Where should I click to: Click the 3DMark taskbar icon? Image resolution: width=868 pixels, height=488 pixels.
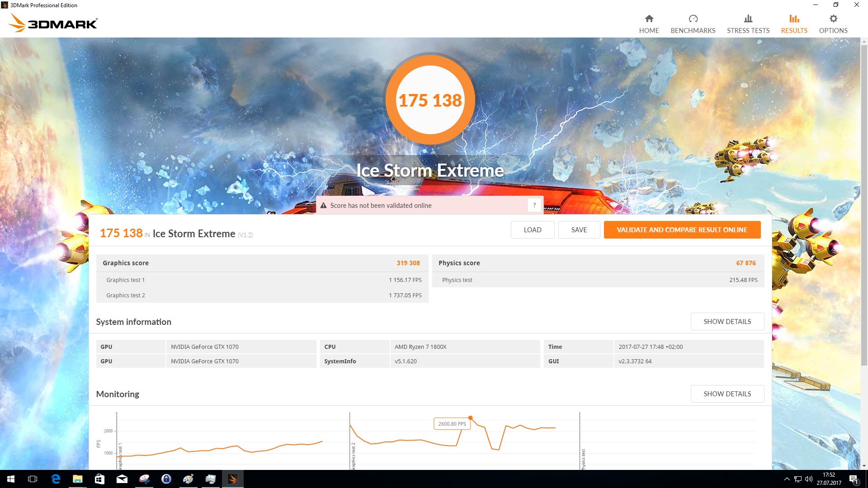click(x=232, y=479)
